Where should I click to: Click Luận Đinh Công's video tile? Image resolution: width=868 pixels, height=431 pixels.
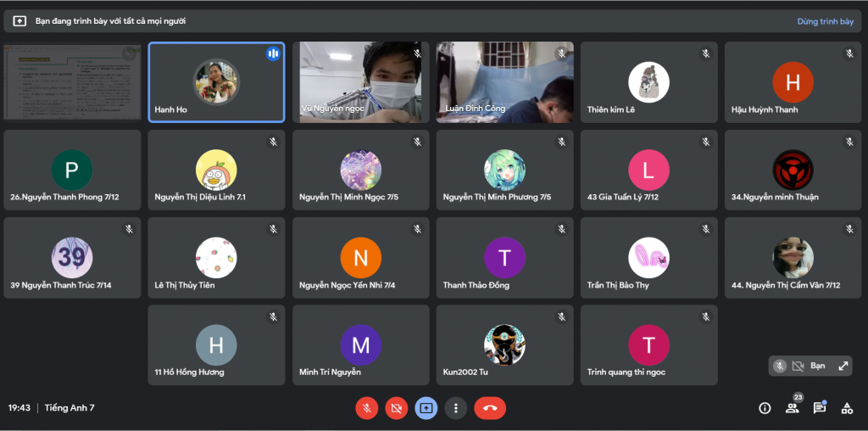click(504, 82)
